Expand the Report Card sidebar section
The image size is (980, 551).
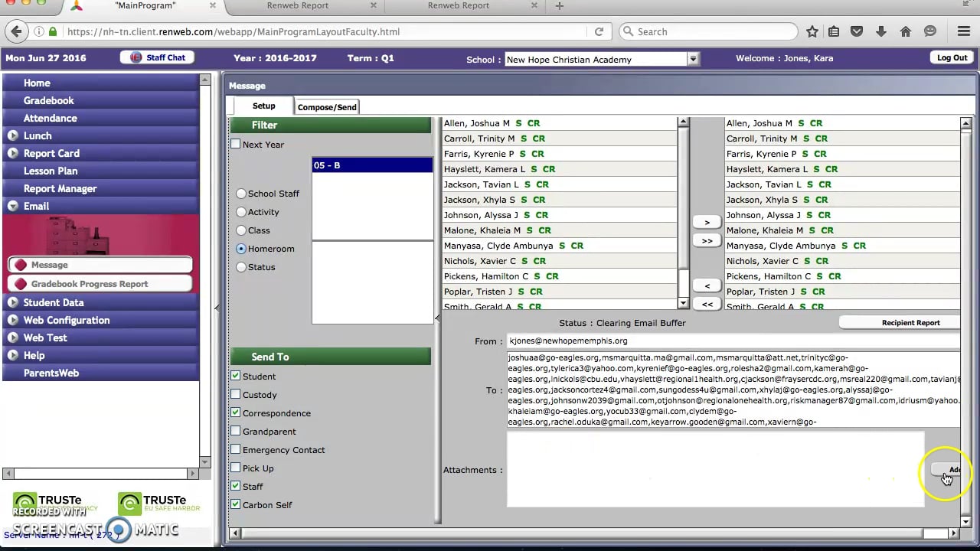13,153
